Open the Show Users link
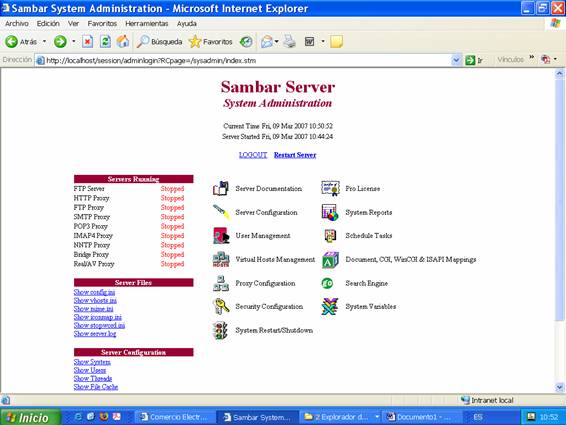 coord(90,370)
